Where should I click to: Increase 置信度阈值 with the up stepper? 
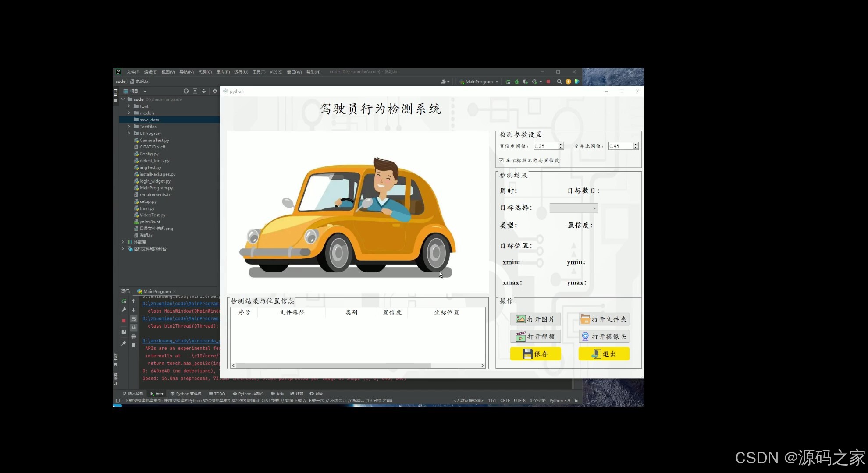pyautogui.click(x=560, y=144)
